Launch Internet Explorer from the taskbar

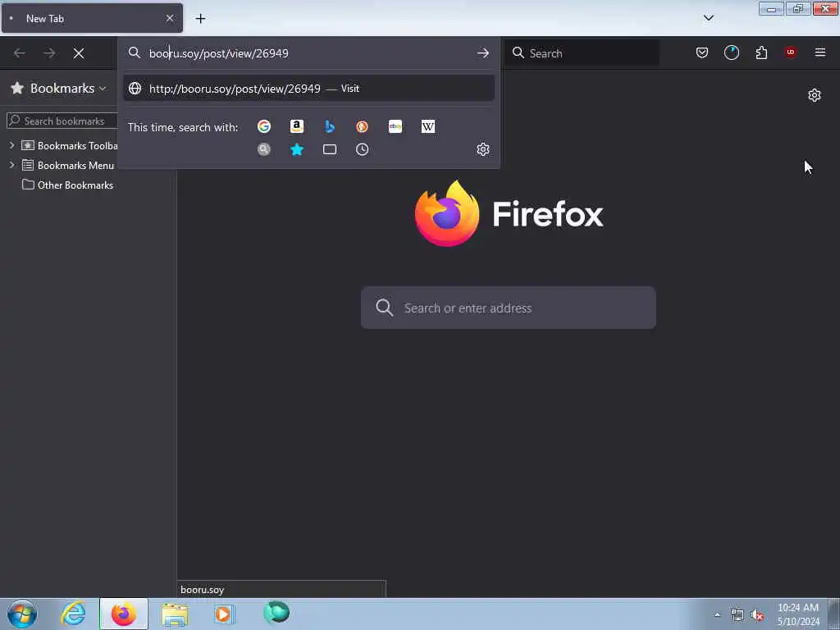click(x=73, y=614)
